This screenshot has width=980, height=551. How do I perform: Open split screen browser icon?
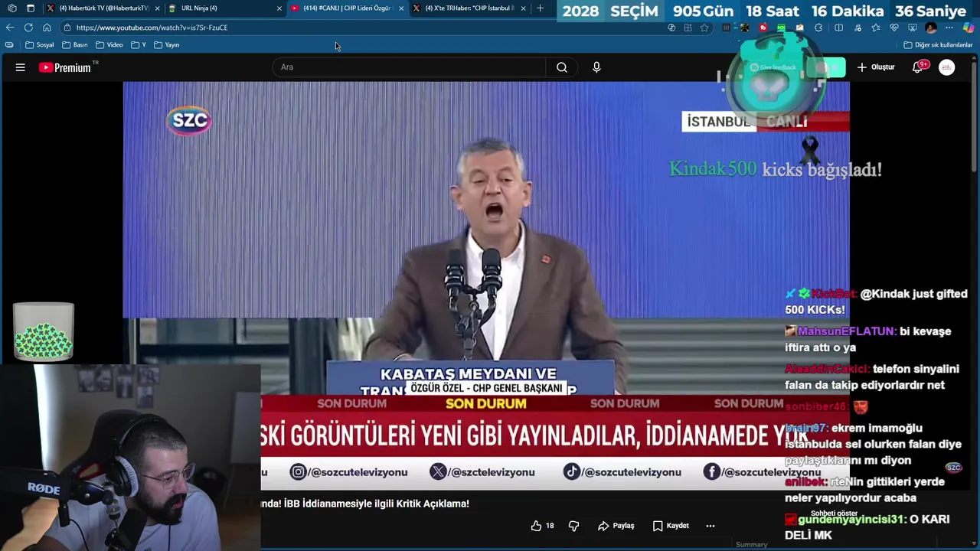[839, 28]
